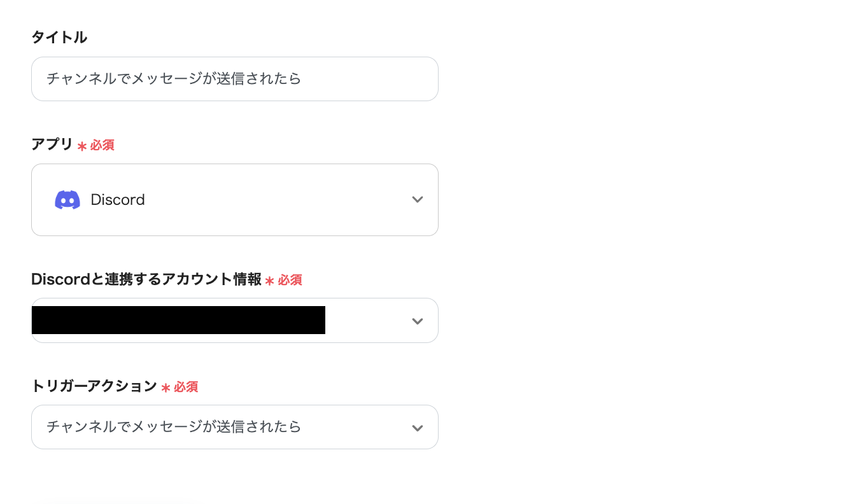The height and width of the screenshot is (504, 853).
Task: Click the タイトル field label
Action: [x=59, y=38]
